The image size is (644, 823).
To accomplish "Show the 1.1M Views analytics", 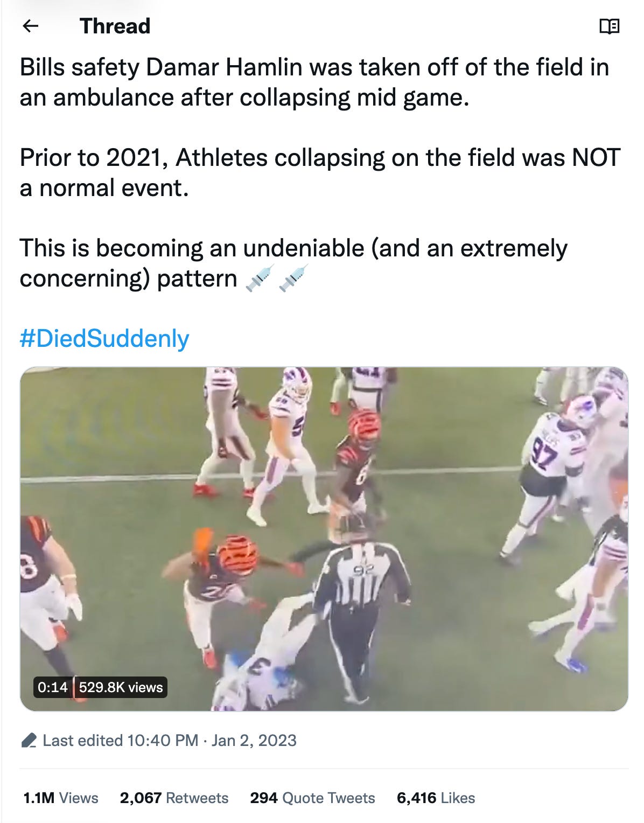I will point(61,798).
